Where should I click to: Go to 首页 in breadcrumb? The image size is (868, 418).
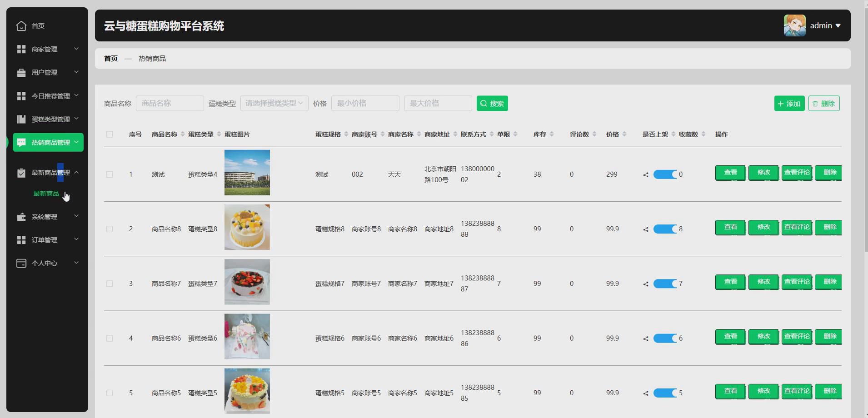click(111, 59)
